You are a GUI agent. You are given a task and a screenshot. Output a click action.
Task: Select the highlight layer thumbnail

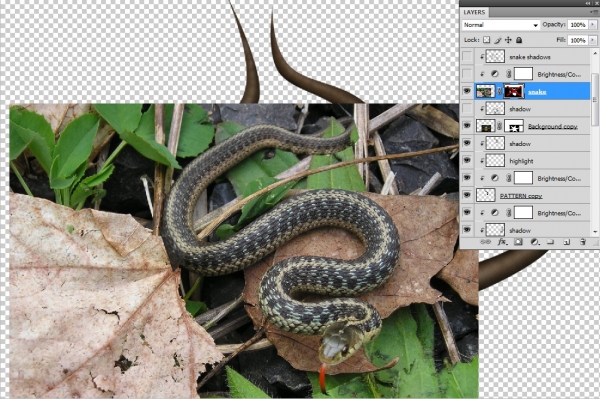495,161
